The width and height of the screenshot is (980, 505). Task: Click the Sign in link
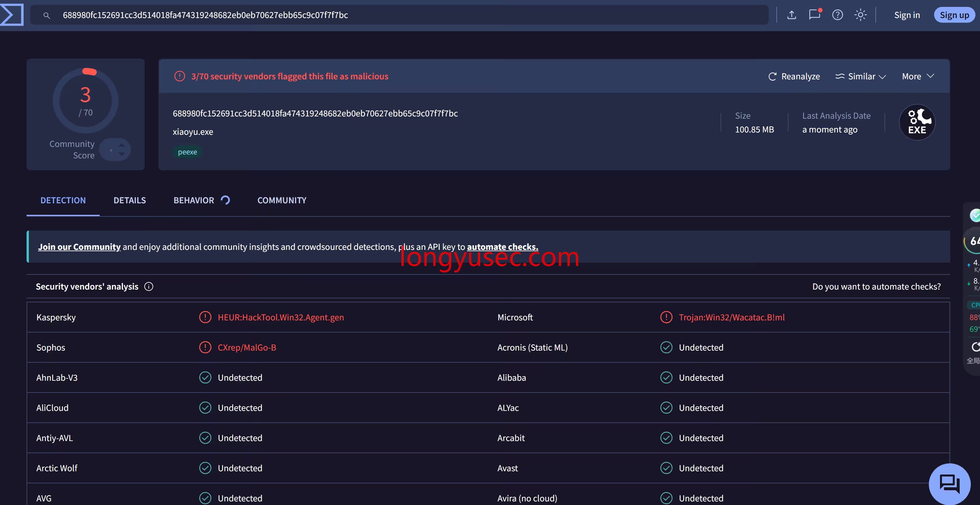[907, 15]
